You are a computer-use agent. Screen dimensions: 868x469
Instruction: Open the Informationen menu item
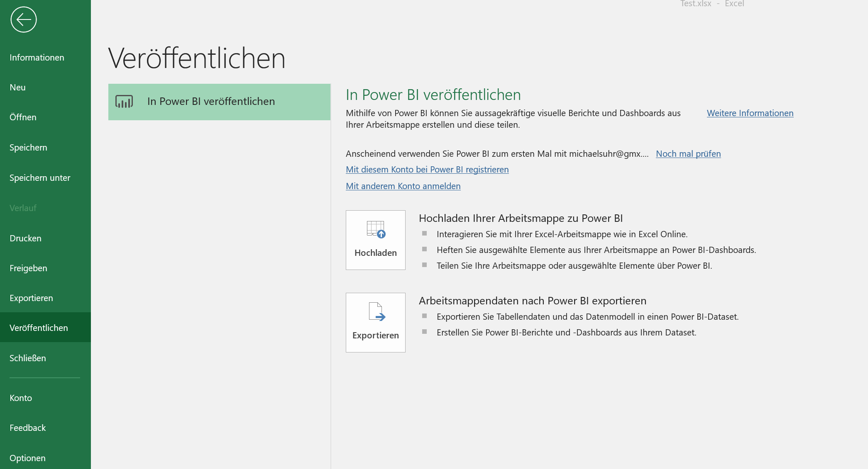(x=45, y=58)
